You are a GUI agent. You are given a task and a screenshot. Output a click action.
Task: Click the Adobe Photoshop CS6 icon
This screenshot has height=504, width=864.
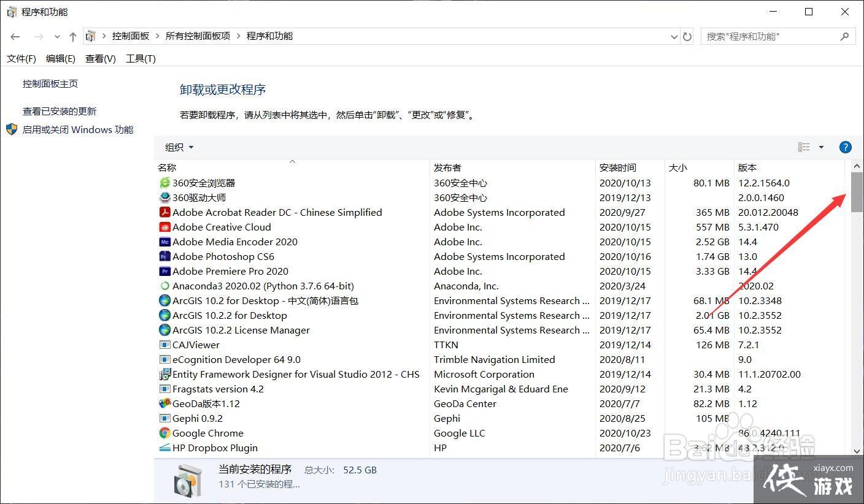(x=164, y=256)
